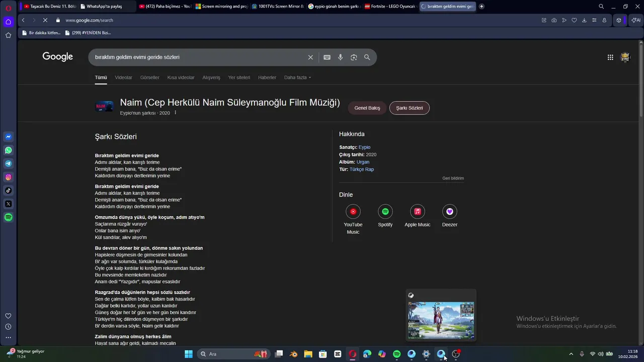
Task: Search by image with Google Lens icon
Action: click(354, 57)
